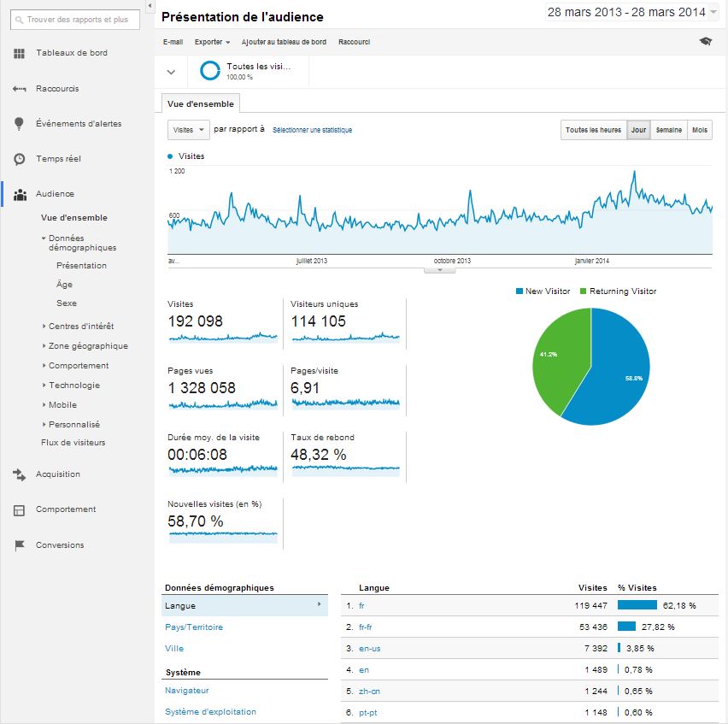
Task: Select the Vue d'ensemble tab
Action: click(200, 103)
